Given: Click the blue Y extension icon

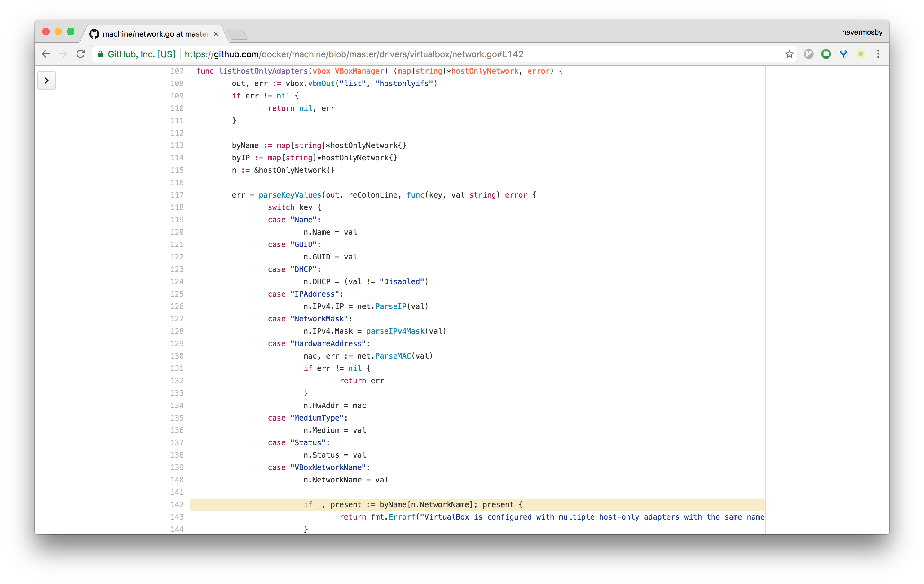Looking at the screenshot, I should [x=843, y=54].
